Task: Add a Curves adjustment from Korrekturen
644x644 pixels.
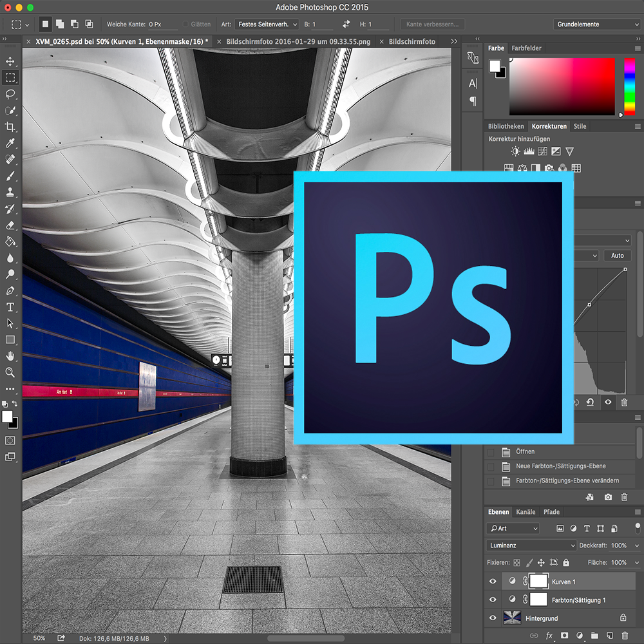Action: point(542,151)
